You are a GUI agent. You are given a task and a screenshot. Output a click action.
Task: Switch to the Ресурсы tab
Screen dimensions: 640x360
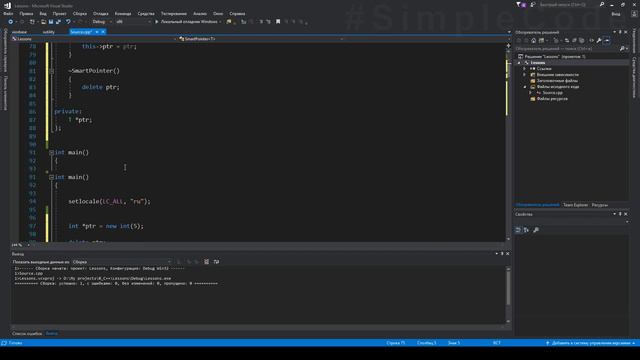pyautogui.click(x=600, y=205)
